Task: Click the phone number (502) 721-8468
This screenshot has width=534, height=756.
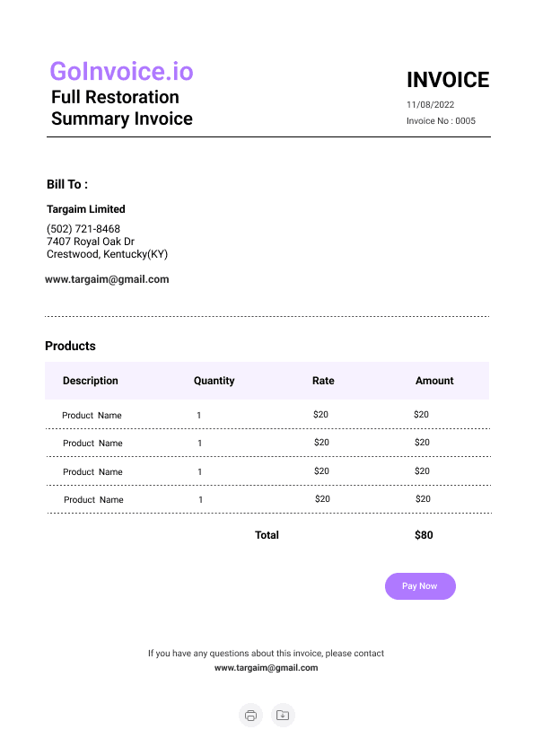Action: coord(83,229)
